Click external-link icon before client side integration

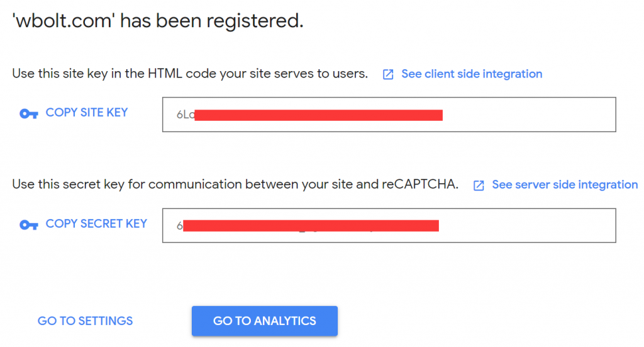tap(389, 74)
